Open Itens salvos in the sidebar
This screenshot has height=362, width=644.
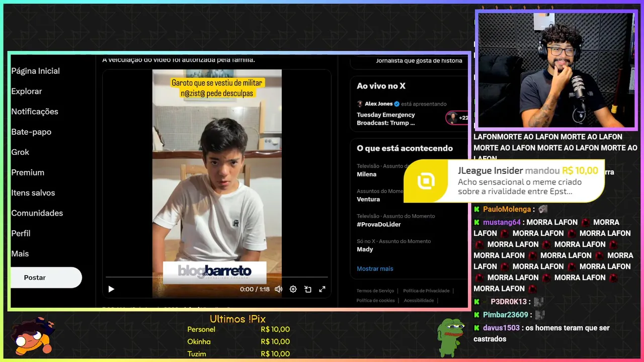(33, 193)
